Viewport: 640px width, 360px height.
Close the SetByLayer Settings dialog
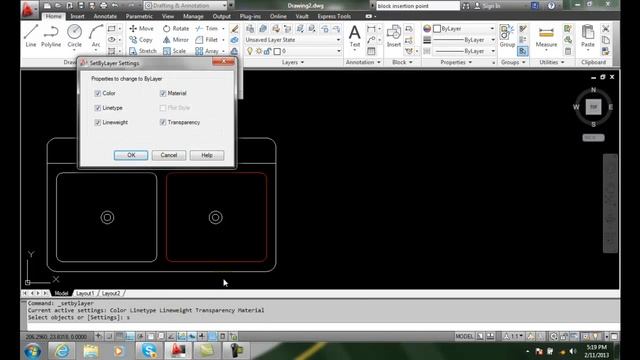tap(223, 62)
